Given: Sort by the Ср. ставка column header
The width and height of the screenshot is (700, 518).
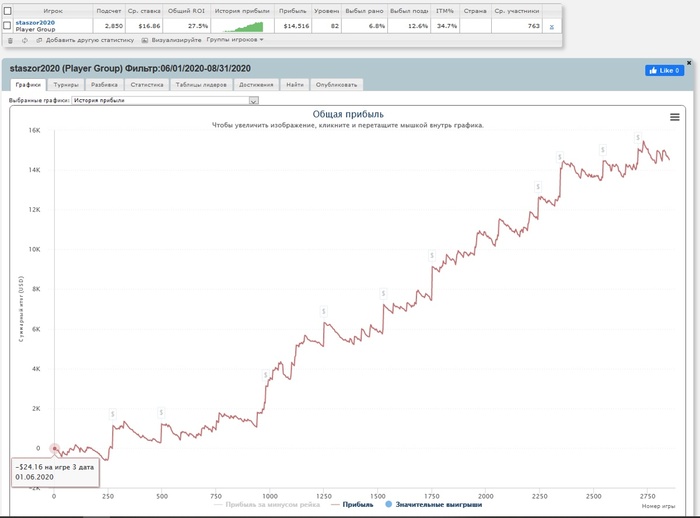Looking at the screenshot, I should point(144,11).
